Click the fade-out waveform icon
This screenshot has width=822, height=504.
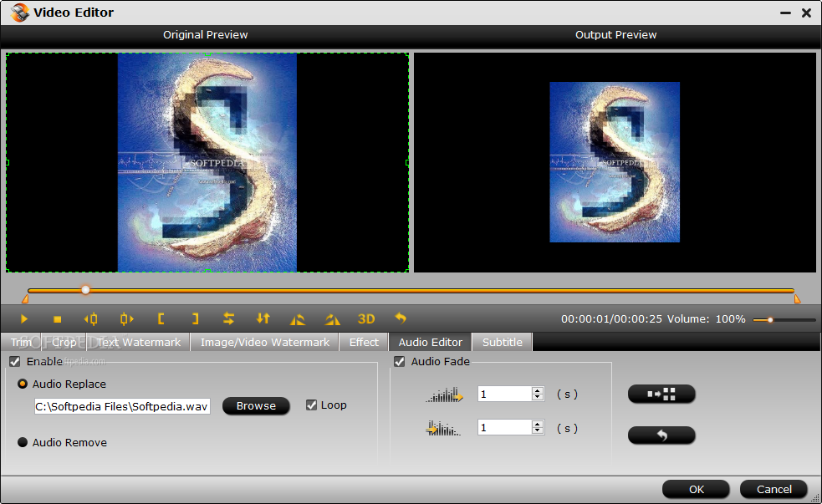pyautogui.click(x=443, y=429)
